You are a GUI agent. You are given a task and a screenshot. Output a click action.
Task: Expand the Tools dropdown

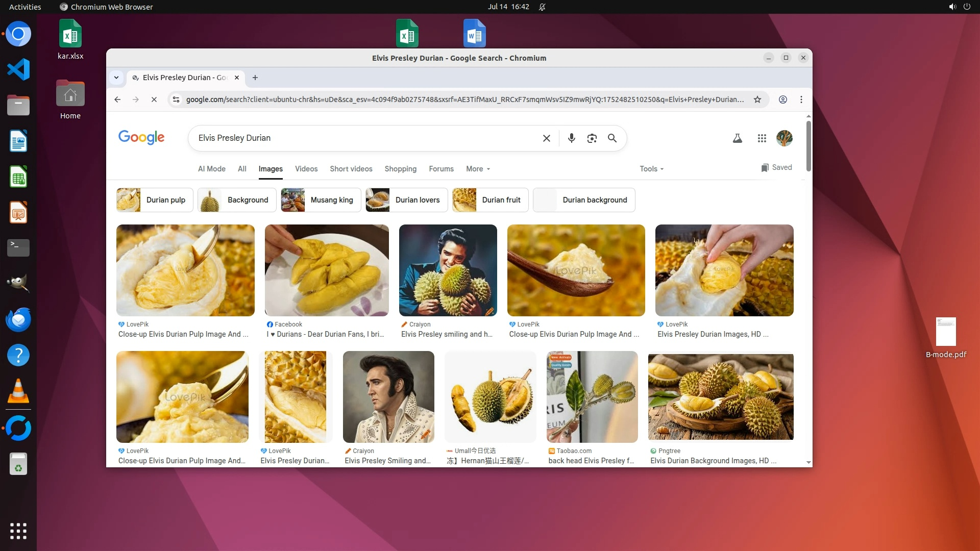(651, 169)
